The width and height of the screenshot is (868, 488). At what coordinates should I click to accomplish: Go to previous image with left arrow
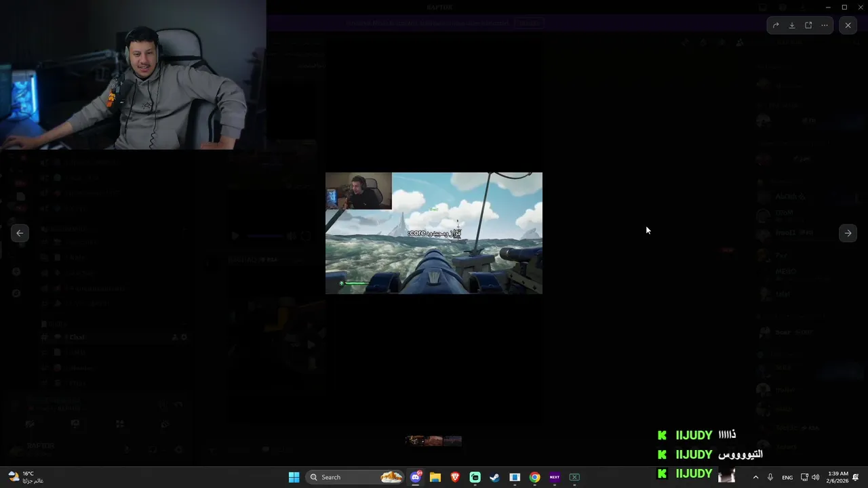tap(20, 233)
